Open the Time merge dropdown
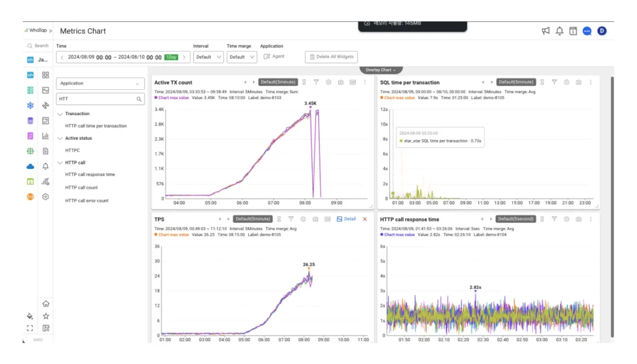The height and width of the screenshot is (364, 637). point(242,57)
